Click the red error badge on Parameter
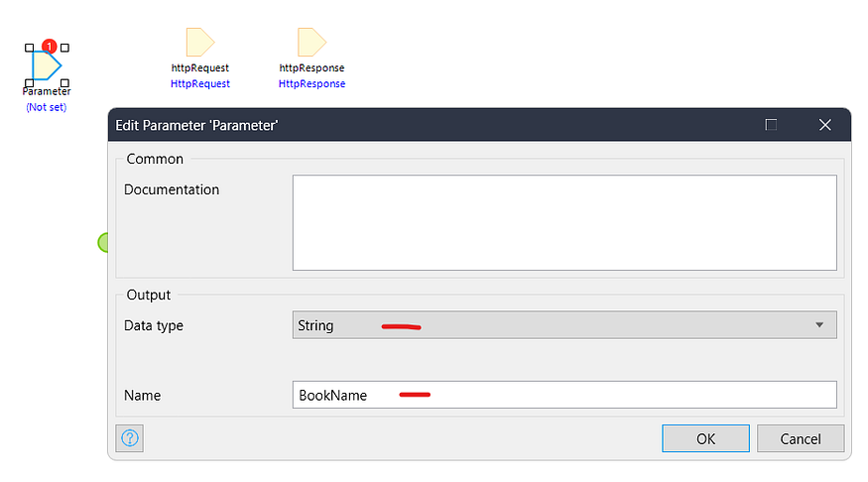The height and width of the screenshot is (482, 868). point(49,49)
